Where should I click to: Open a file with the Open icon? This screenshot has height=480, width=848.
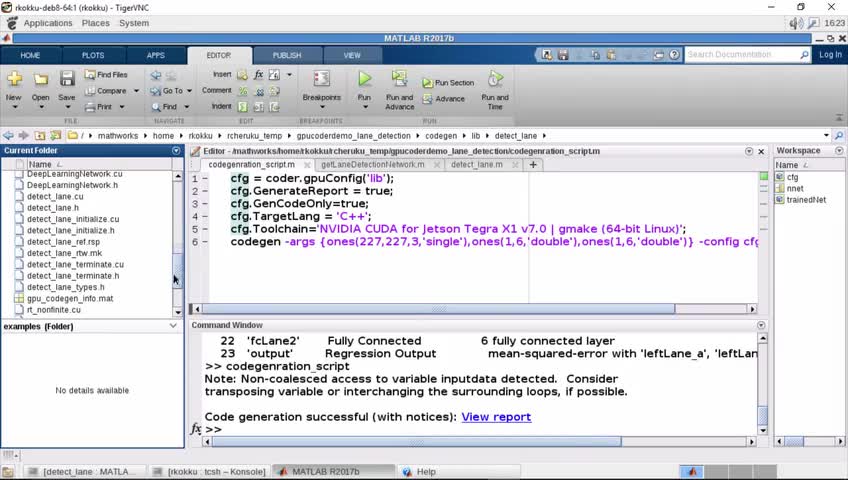(x=41, y=79)
